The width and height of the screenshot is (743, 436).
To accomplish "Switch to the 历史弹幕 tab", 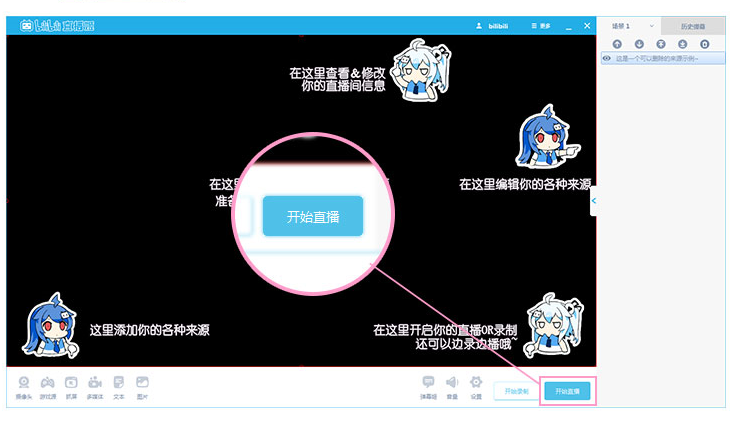I will pos(693,25).
